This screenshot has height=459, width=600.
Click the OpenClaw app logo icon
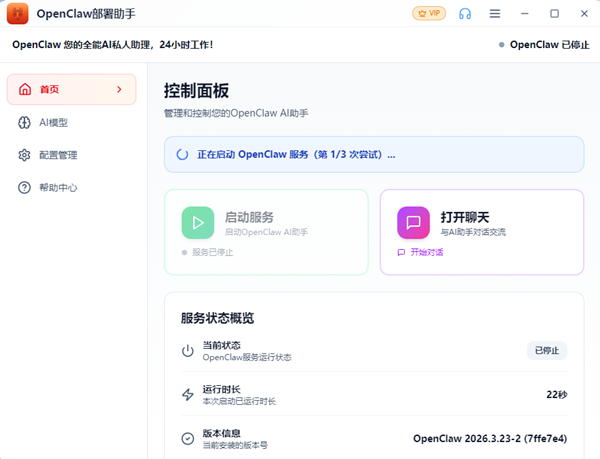pyautogui.click(x=18, y=13)
